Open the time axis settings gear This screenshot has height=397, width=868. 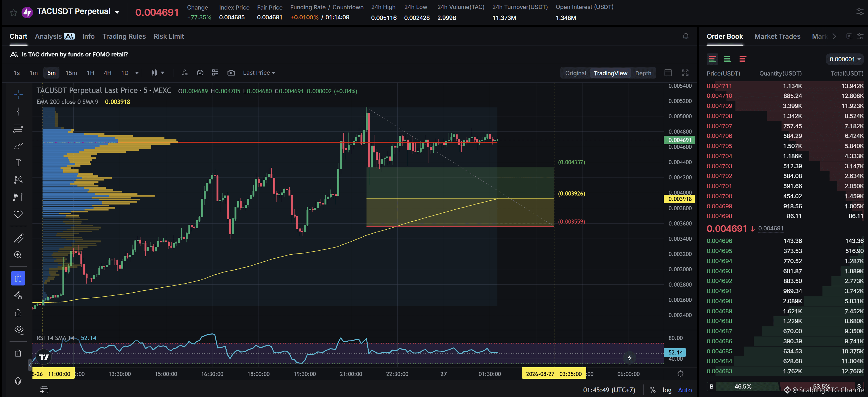click(x=680, y=374)
